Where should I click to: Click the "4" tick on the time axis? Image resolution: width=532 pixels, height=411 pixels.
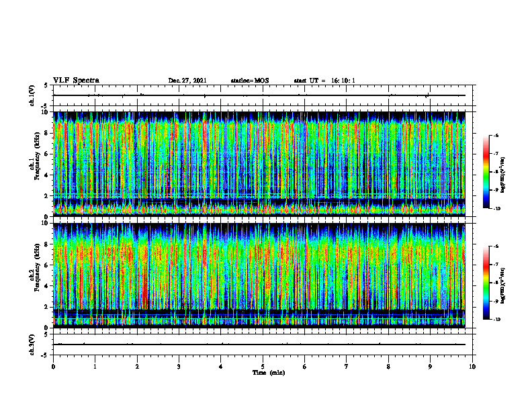[x=221, y=367]
